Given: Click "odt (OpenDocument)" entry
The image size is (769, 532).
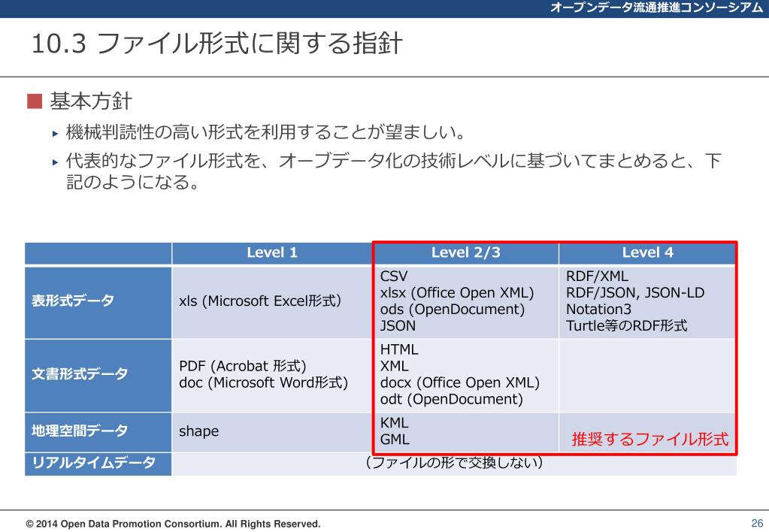Looking at the screenshot, I should click(x=451, y=400).
